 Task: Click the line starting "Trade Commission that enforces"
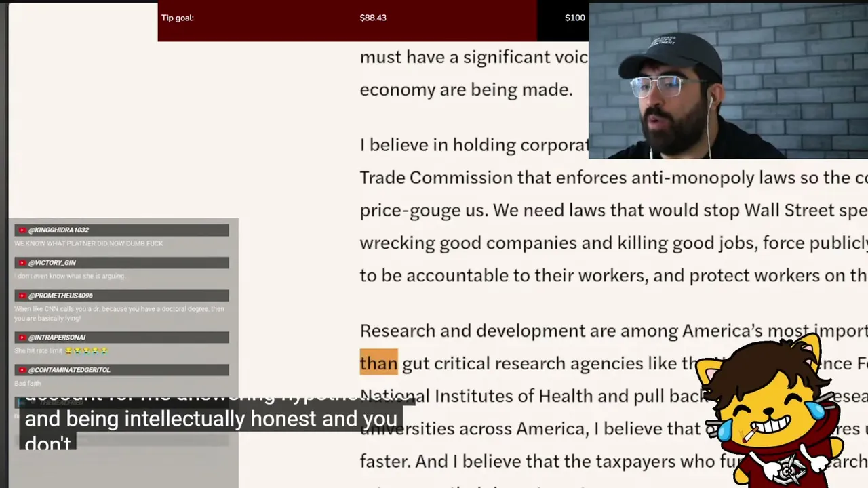click(614, 178)
